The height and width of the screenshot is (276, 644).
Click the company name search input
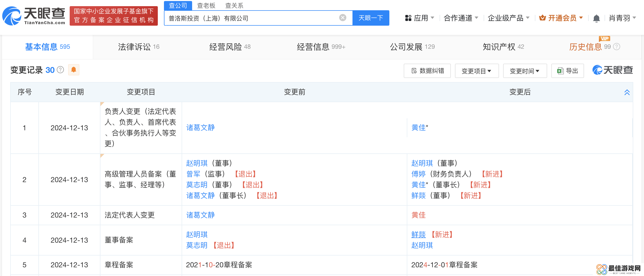[251, 18]
